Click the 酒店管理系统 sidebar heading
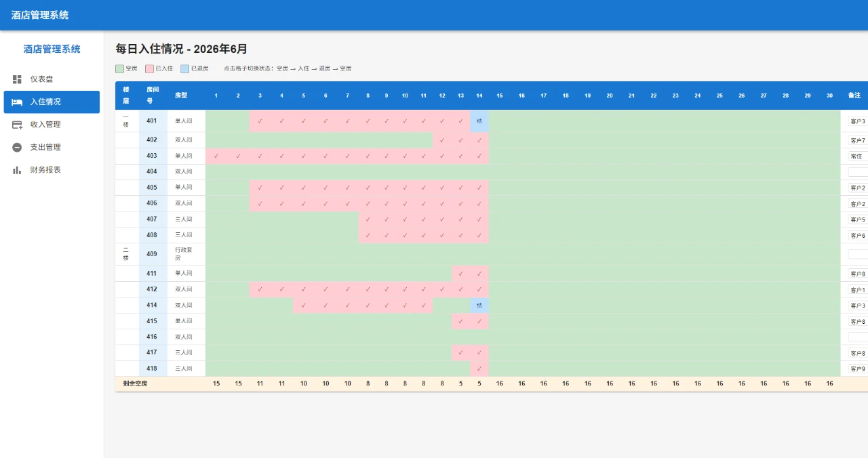 pyautogui.click(x=52, y=49)
